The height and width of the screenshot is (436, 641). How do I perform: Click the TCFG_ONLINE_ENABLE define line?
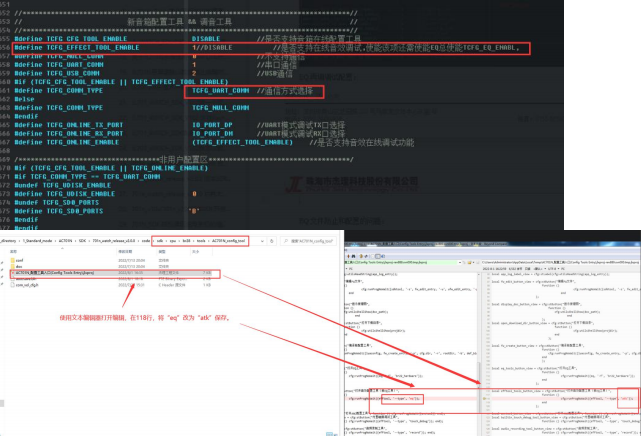click(214, 142)
